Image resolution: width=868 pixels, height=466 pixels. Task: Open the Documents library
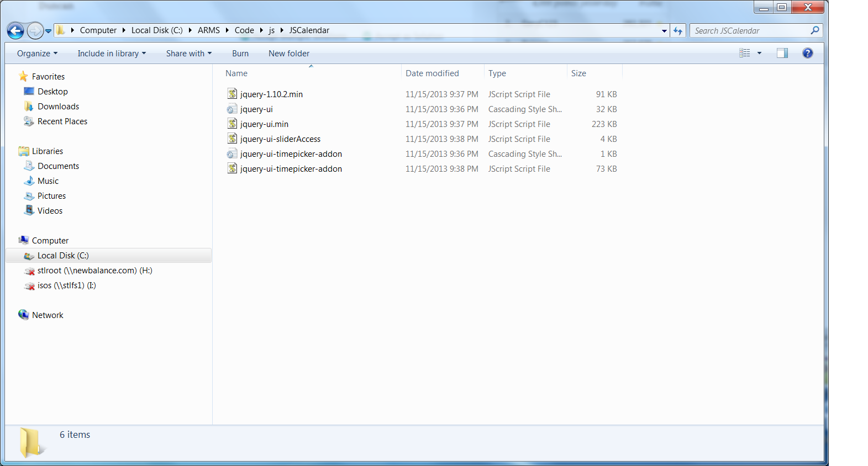pyautogui.click(x=58, y=166)
